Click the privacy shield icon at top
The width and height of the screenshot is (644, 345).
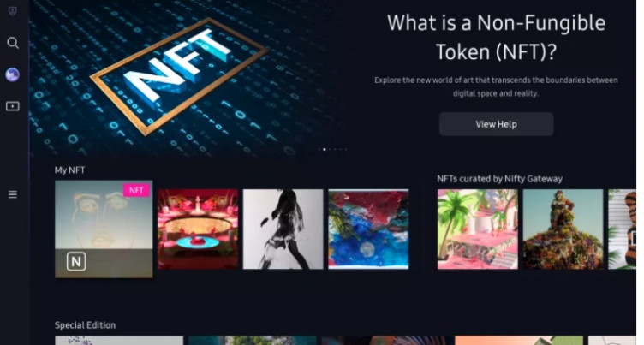[13, 11]
